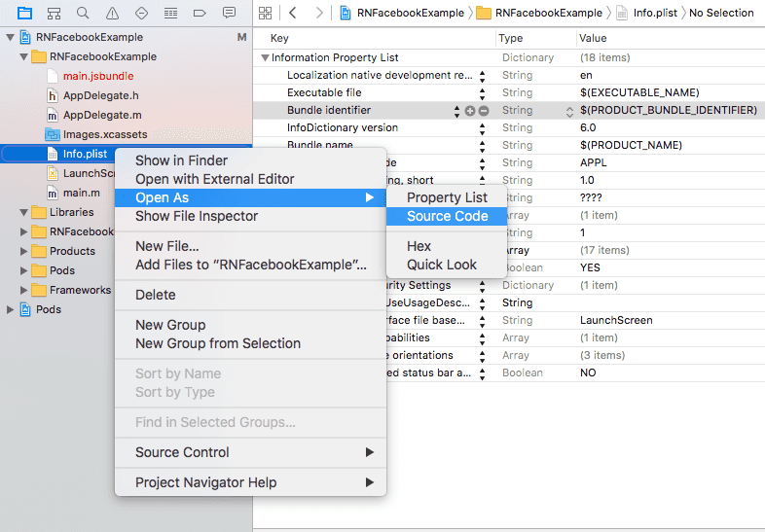Collapse Information Property List dictionary
The height and width of the screenshot is (532, 765).
pos(265,57)
